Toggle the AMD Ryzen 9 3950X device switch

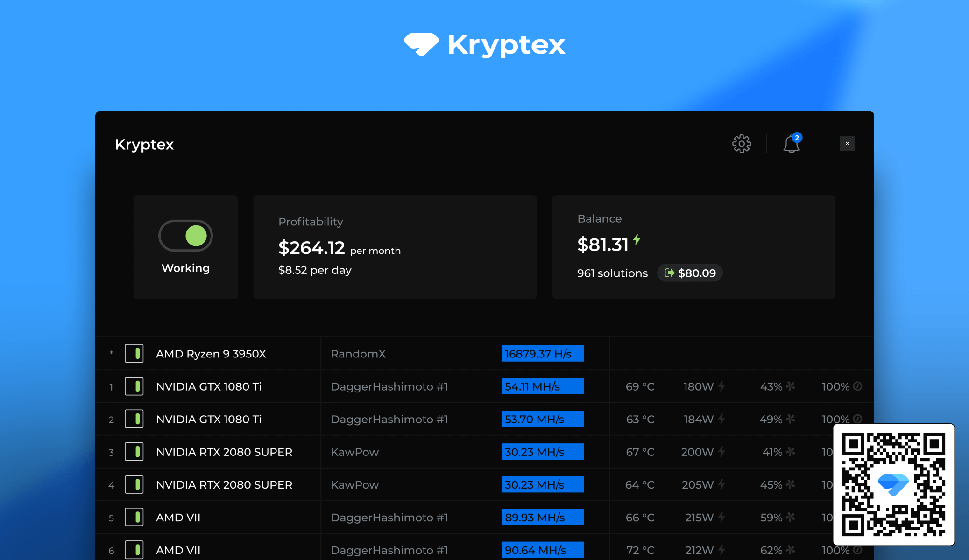[134, 354]
